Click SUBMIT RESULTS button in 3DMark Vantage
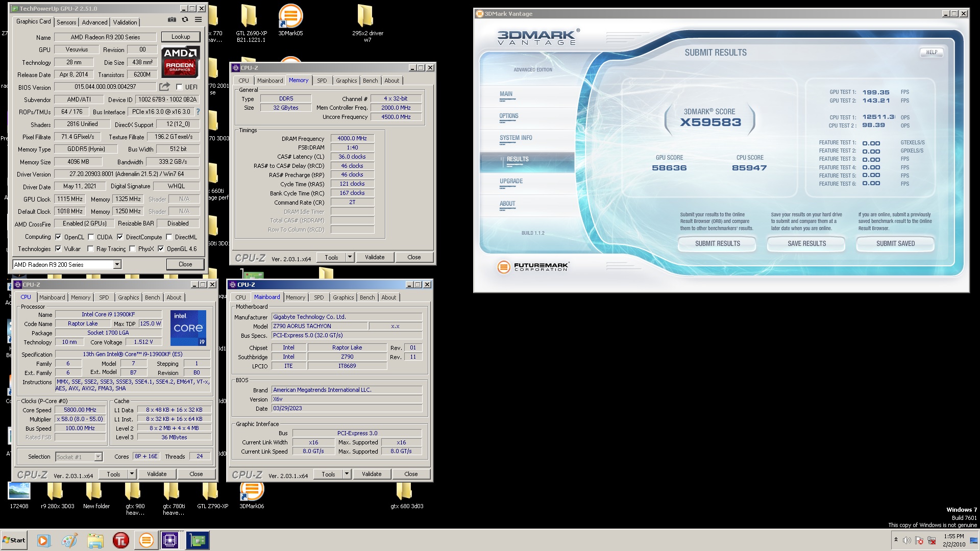Screen dimensions: 980x551 point(717,244)
